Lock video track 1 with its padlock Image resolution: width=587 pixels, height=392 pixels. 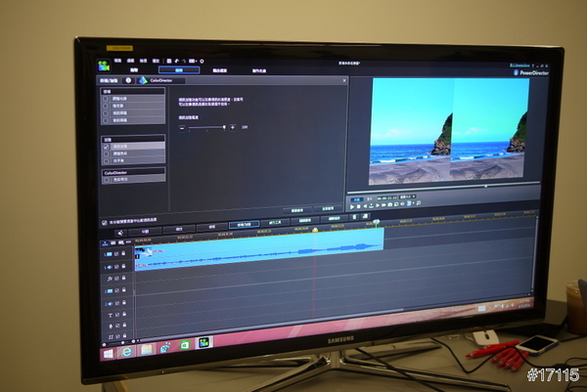[x=123, y=253]
